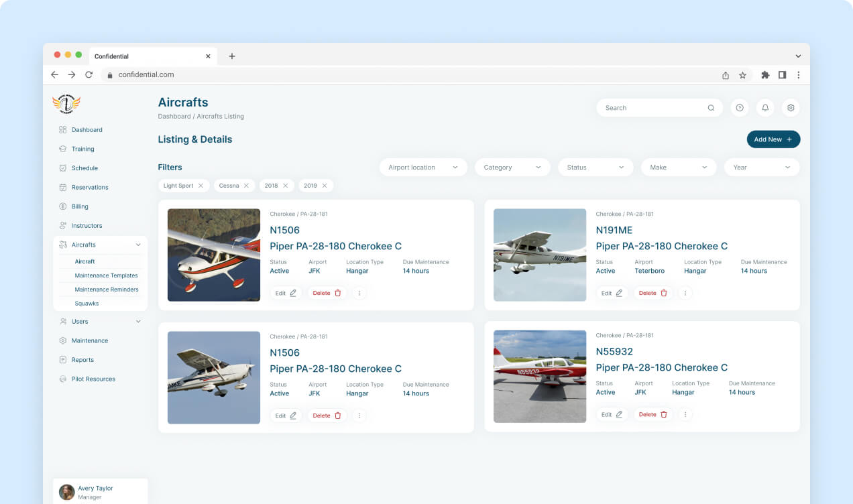Open settings gear icon in header
Viewport: 853px width, 504px height.
coord(791,108)
